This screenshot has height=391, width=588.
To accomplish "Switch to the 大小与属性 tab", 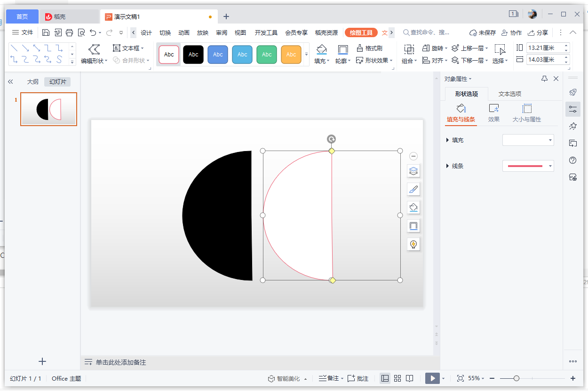I will tap(527, 113).
